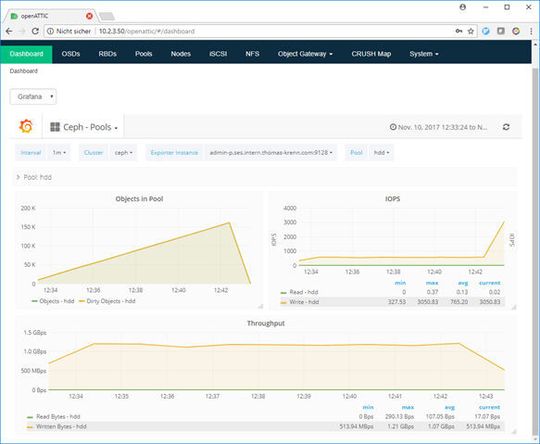Viewport: 540px width, 444px height.
Task: Open the saved password key icon
Action: (459, 31)
